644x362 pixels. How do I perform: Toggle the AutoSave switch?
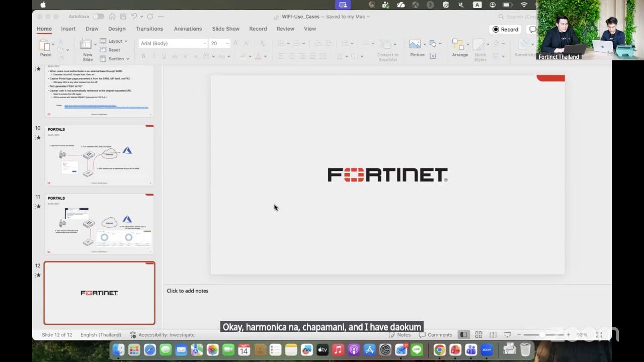98,17
